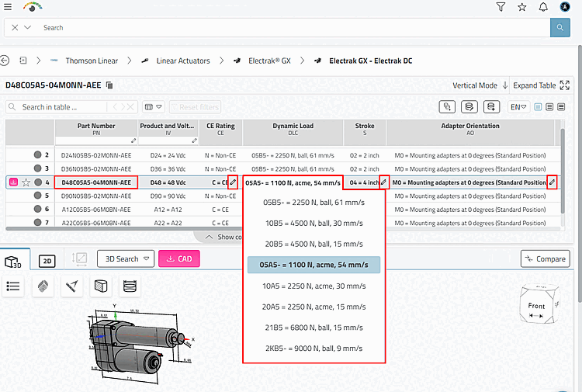Open Electrak GX - Electrak DC breadcrumb
582x392 pixels.
370,61
